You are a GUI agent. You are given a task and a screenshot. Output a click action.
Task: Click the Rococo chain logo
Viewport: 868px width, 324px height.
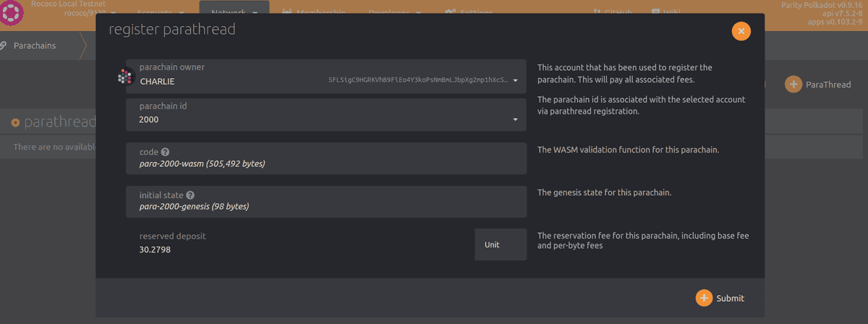tap(10, 13)
